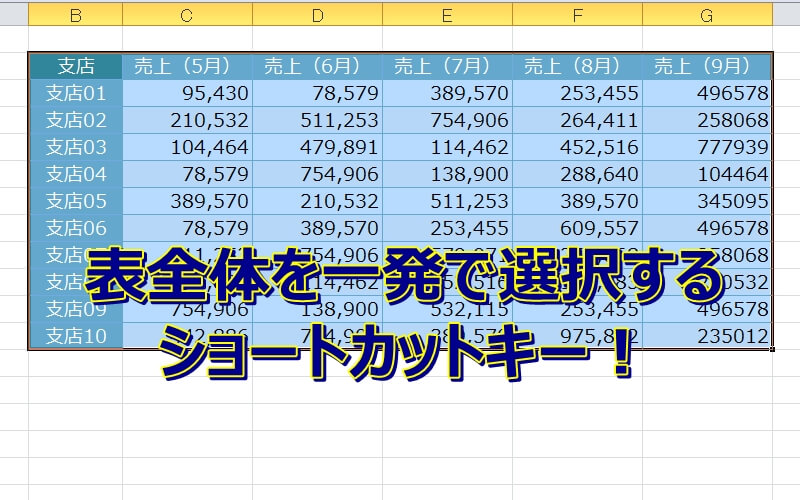Click 104464 in 支店04 September column
This screenshot has height=500, width=800.
click(x=707, y=174)
